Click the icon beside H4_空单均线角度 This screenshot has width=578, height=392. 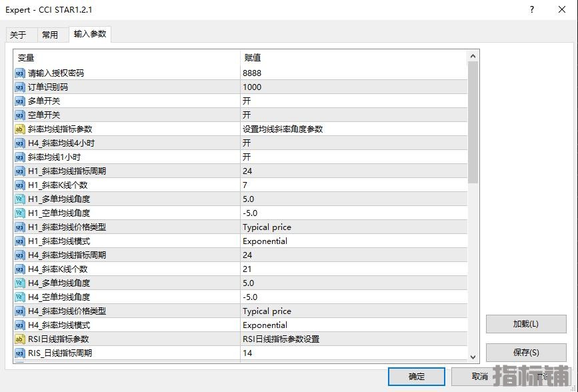point(19,297)
